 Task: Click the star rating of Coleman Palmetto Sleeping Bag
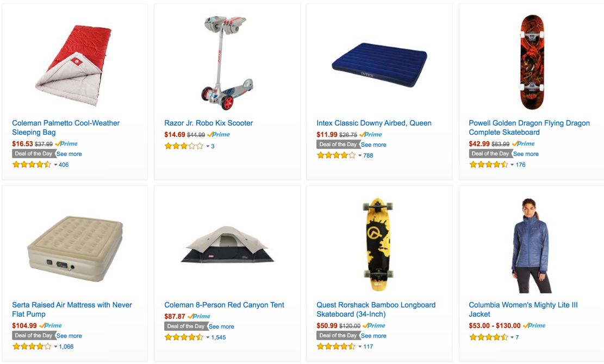[32, 165]
